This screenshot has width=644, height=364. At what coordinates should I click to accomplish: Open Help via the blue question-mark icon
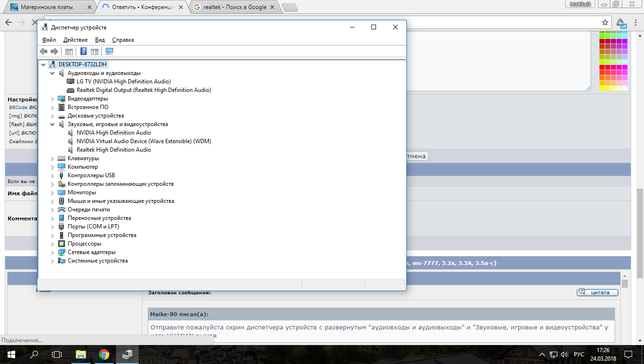[x=83, y=51]
